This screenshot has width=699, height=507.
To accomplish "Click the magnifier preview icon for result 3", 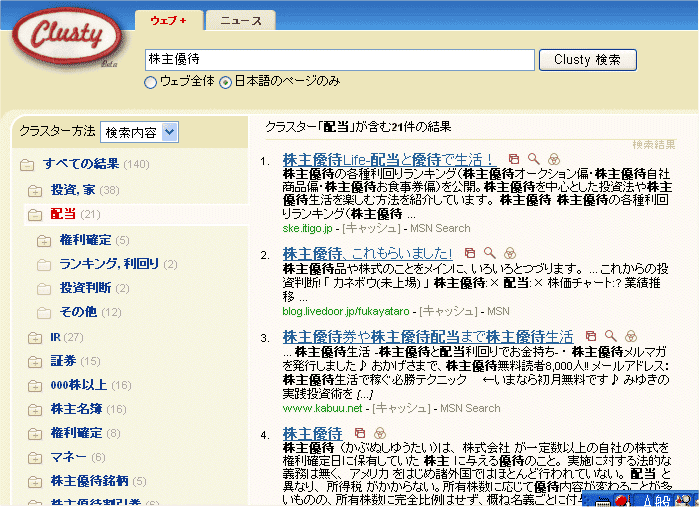I will tap(611, 337).
